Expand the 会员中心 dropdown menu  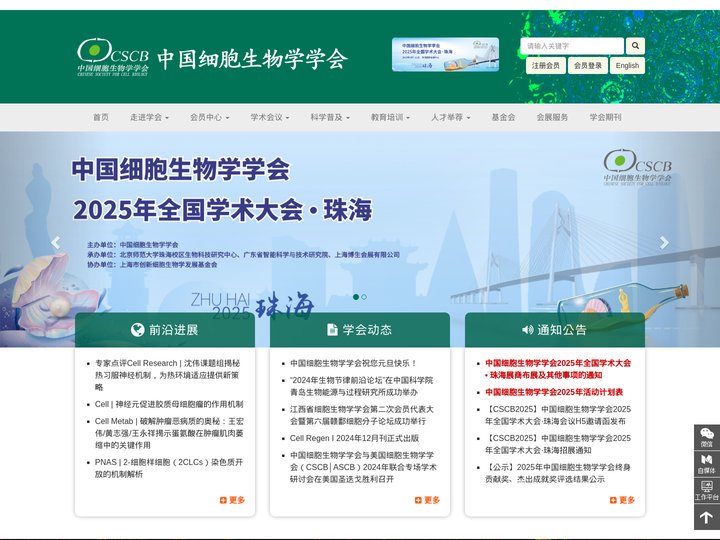point(209,118)
